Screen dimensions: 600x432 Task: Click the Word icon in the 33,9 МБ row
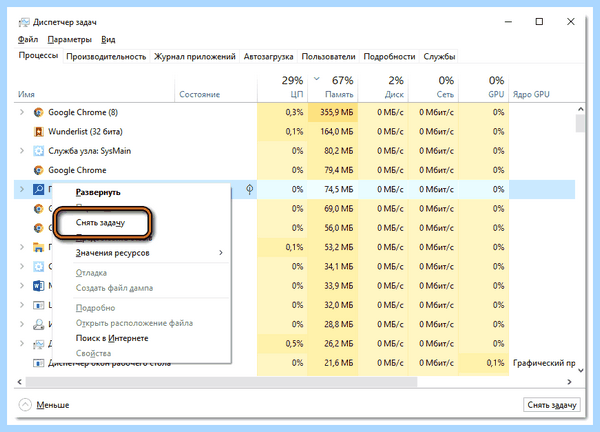[x=38, y=286]
